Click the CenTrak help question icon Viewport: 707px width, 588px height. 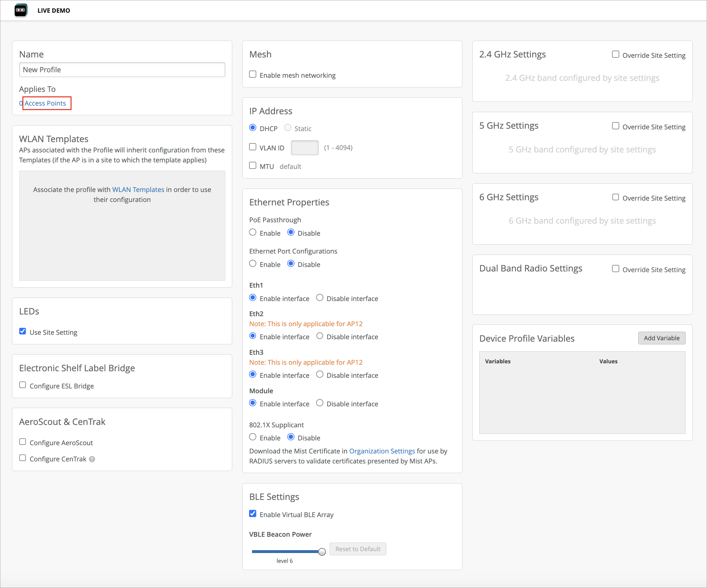pyautogui.click(x=92, y=459)
